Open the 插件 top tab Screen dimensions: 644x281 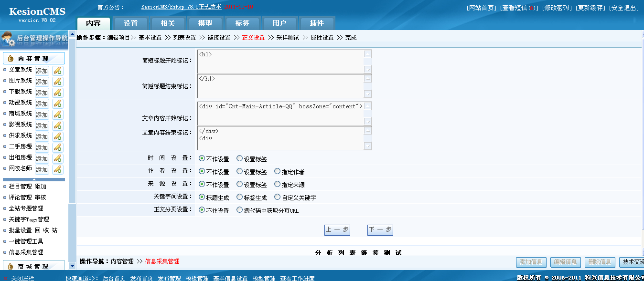point(317,23)
